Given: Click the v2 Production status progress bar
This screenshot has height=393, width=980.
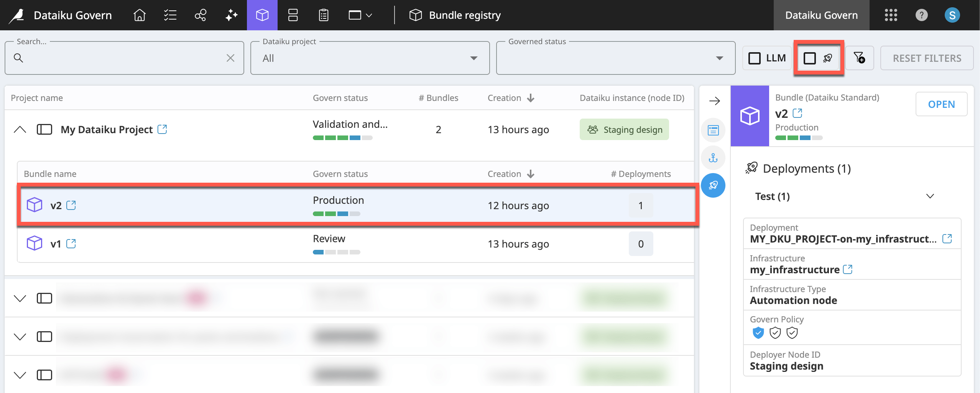Looking at the screenshot, I should point(336,214).
